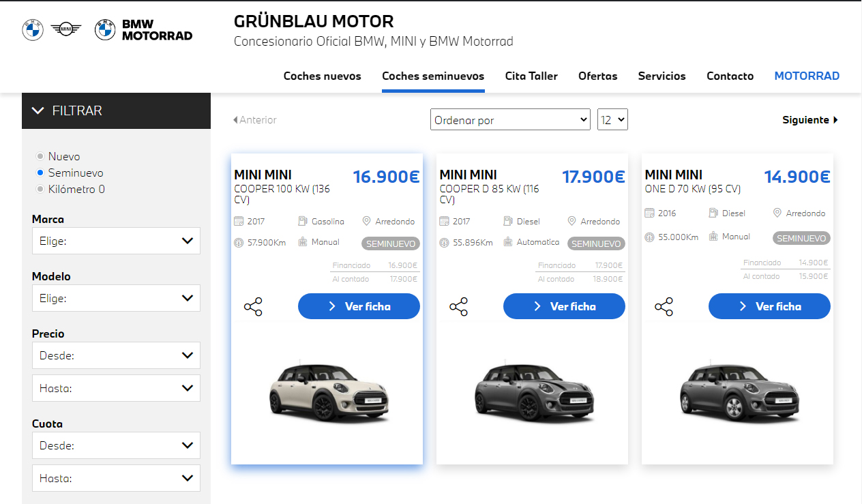
Task: Click Al contado 18.900€ row
Action: pos(580,279)
